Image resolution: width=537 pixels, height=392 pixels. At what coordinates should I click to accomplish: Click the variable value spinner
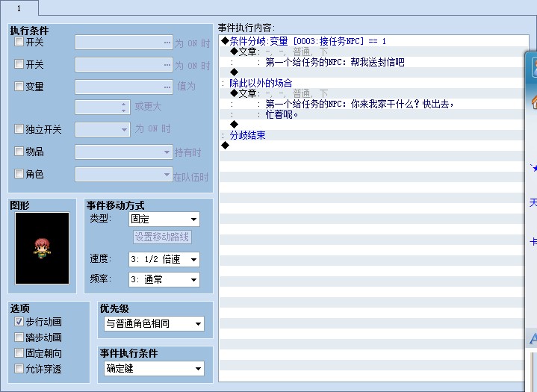[x=102, y=108]
